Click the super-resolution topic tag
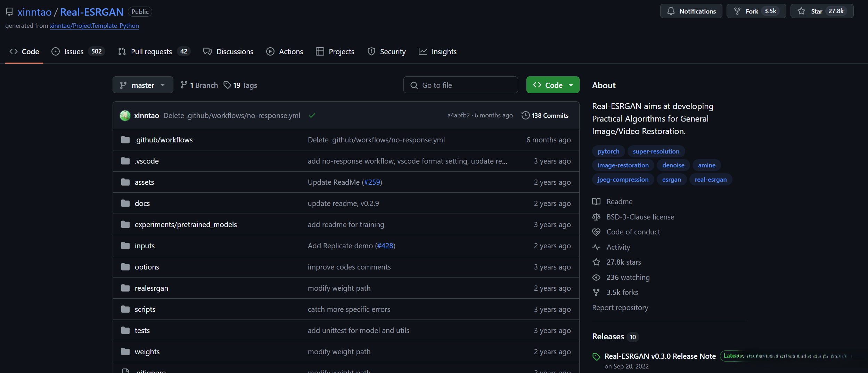Screen dimensions: 868x373 click(x=656, y=151)
